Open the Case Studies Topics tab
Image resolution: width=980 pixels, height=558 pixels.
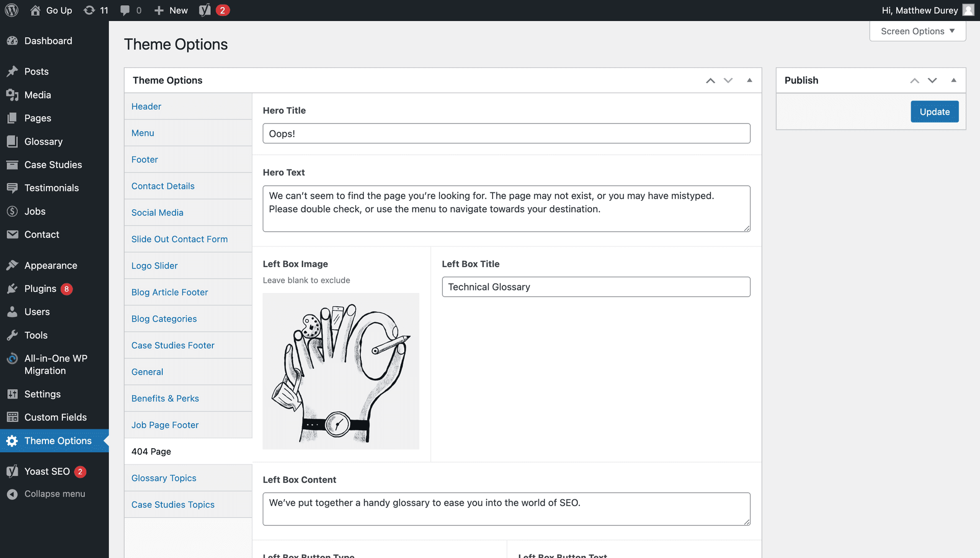[188, 504]
